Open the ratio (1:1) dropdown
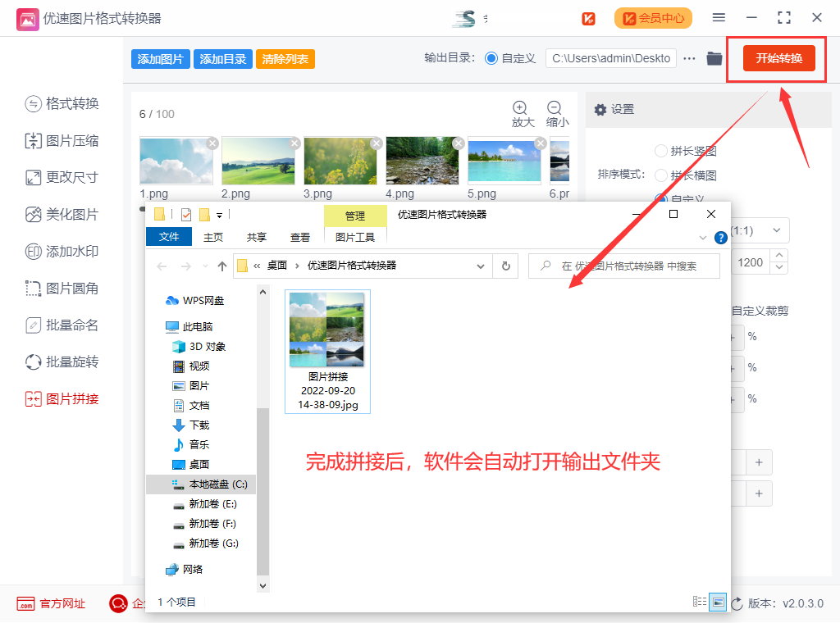 coord(776,230)
